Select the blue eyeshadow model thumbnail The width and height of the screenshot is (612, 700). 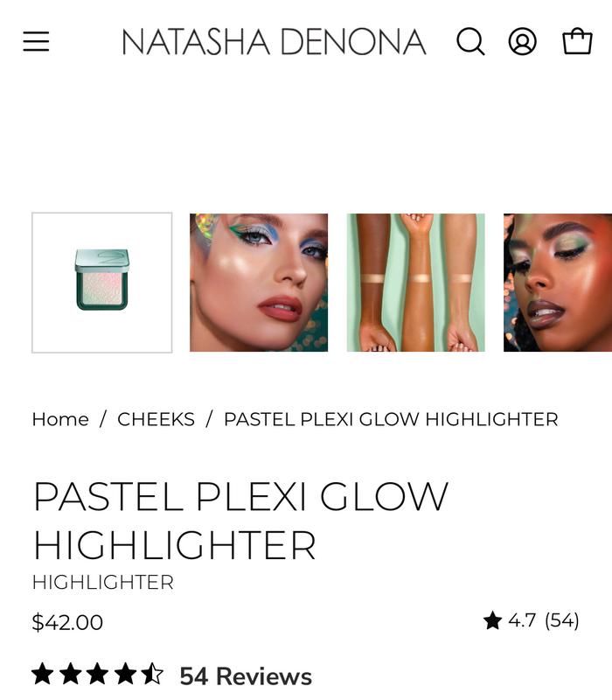pos(259,283)
